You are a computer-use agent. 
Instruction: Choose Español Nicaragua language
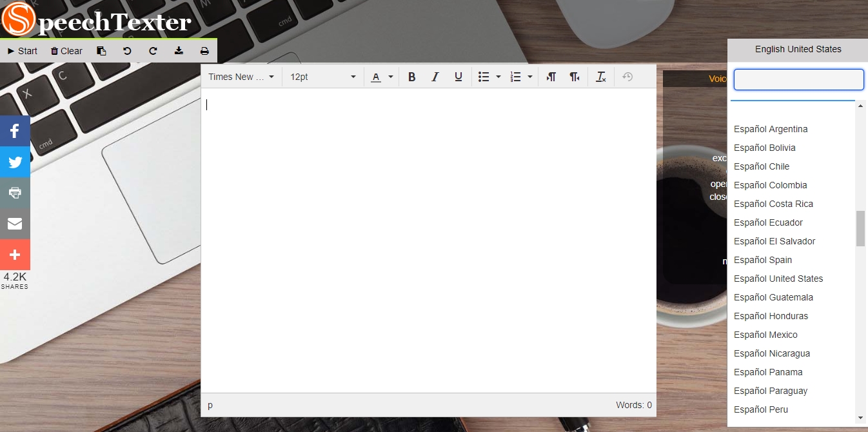tap(772, 353)
